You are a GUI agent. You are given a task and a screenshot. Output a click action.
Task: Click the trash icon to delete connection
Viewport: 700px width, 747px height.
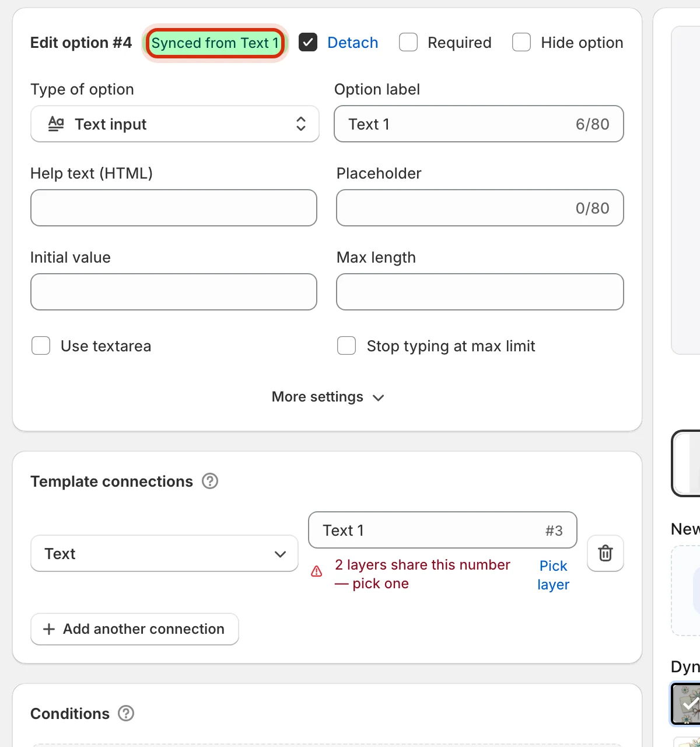605,553
